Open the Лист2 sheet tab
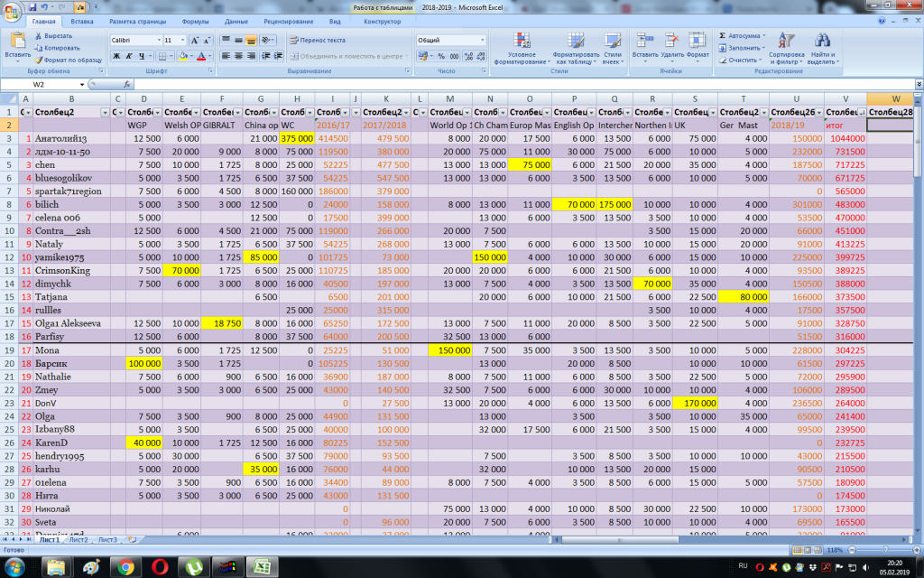Viewport: 924px width, 578px height. [79, 539]
